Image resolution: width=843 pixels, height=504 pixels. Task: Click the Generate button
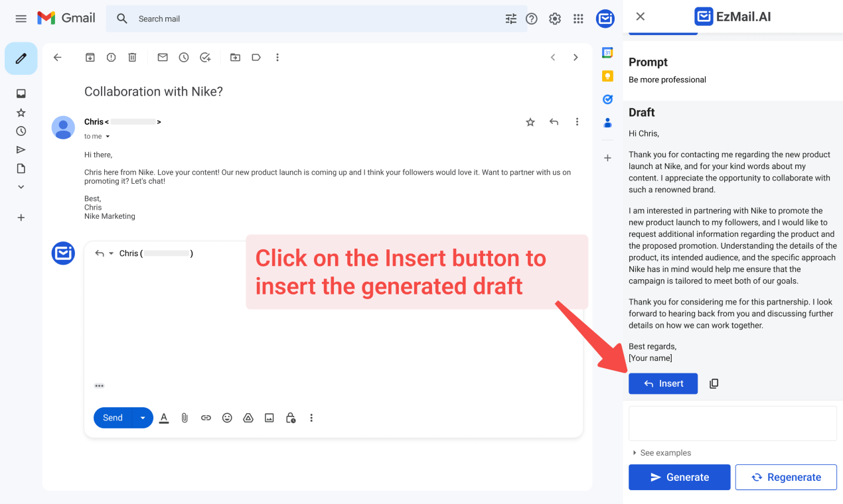point(680,477)
